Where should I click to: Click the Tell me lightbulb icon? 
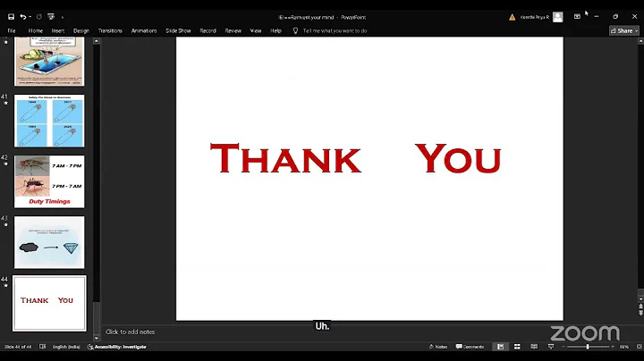coord(295,30)
